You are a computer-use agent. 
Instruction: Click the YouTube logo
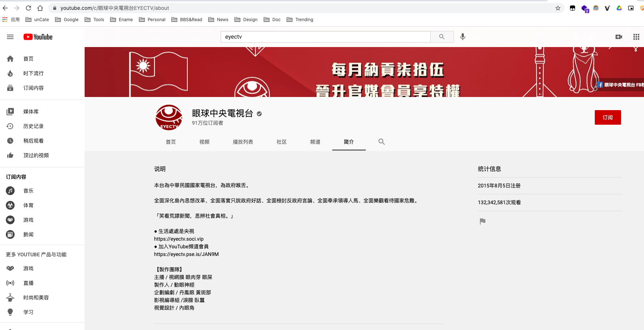(38, 37)
